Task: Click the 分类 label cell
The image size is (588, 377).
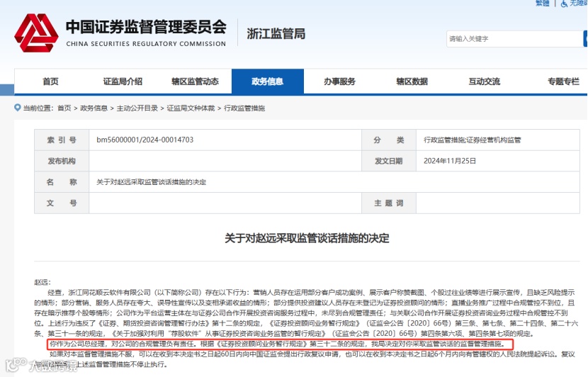Action: (x=389, y=140)
